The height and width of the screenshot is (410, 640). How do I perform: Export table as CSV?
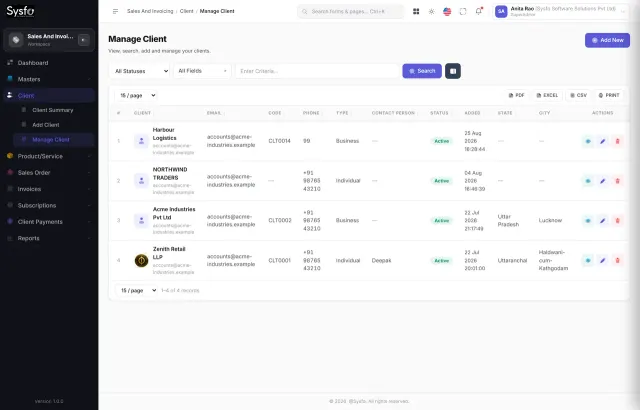[578, 95]
